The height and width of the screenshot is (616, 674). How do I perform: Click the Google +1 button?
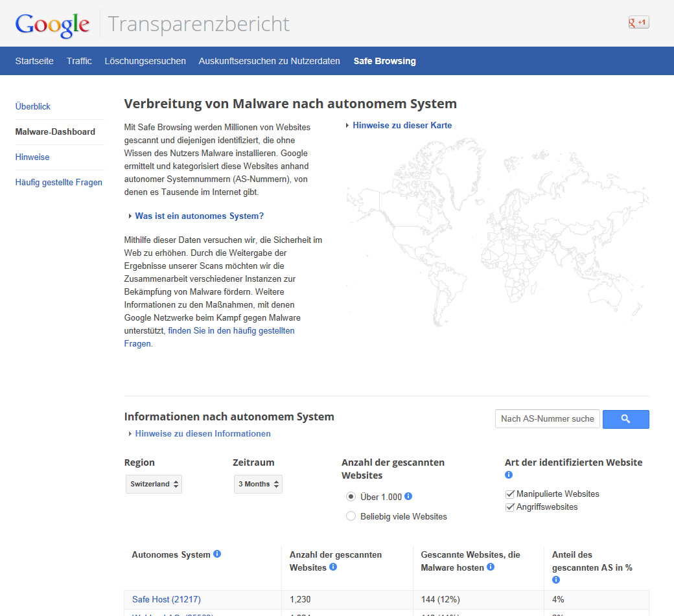click(638, 22)
